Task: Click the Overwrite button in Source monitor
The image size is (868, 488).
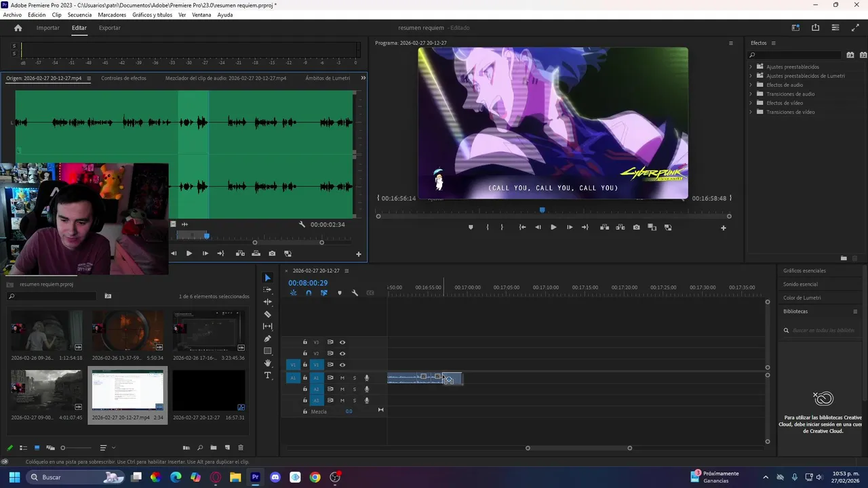Action: pyautogui.click(x=256, y=253)
